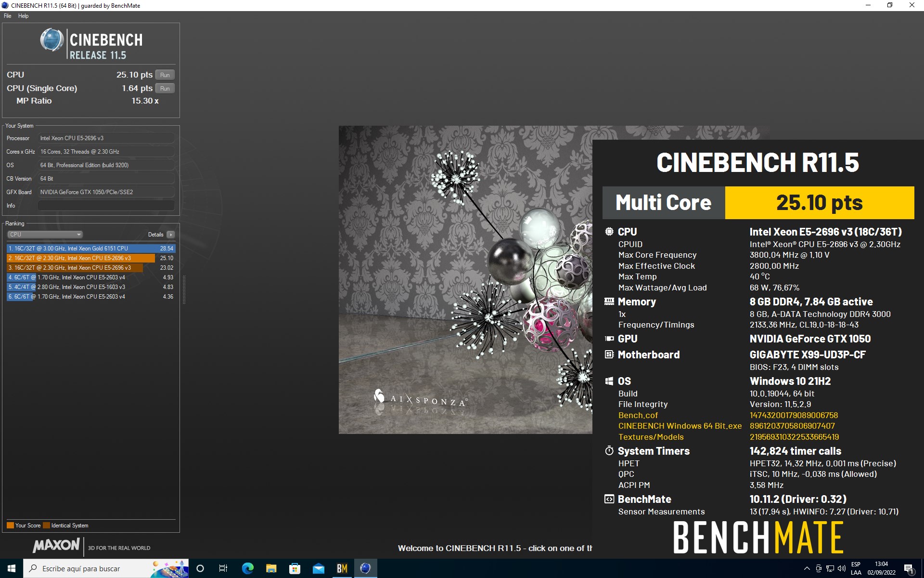Select the 23.02 score E5-2696 v3 row
924x578 pixels.
pyautogui.click(x=91, y=268)
